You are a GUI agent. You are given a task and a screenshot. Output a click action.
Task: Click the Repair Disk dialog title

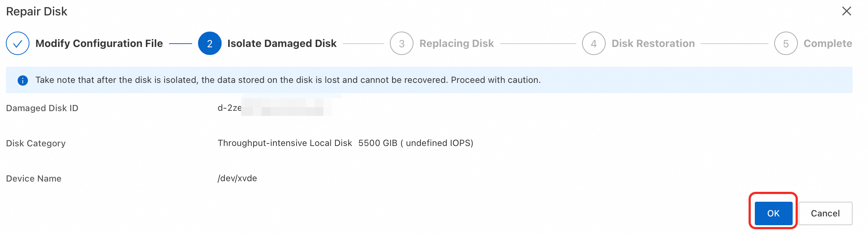(37, 11)
